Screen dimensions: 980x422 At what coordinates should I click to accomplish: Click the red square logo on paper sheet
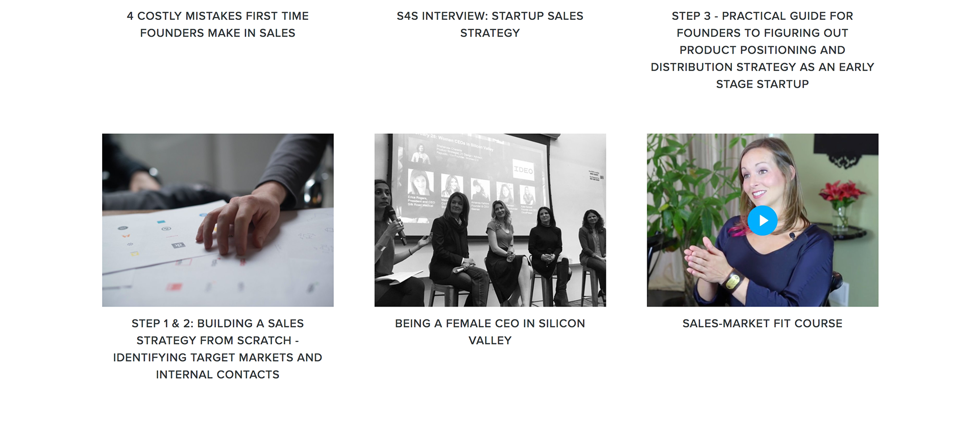click(x=175, y=286)
